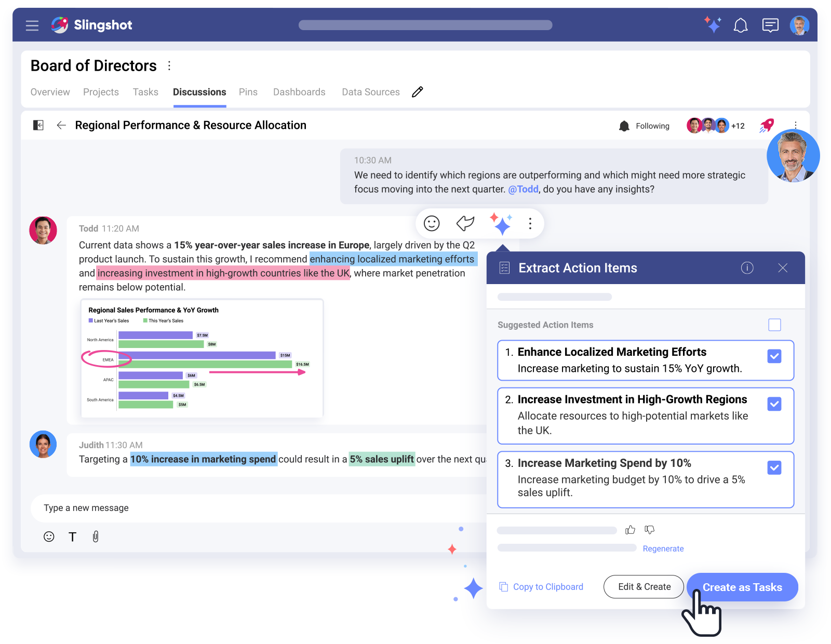Collapse the discussions side panel icon
Screen dimensions: 831x644
[38, 125]
